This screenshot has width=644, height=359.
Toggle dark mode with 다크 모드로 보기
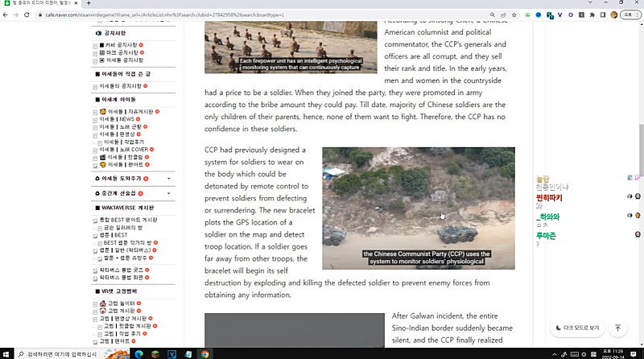[x=577, y=328]
